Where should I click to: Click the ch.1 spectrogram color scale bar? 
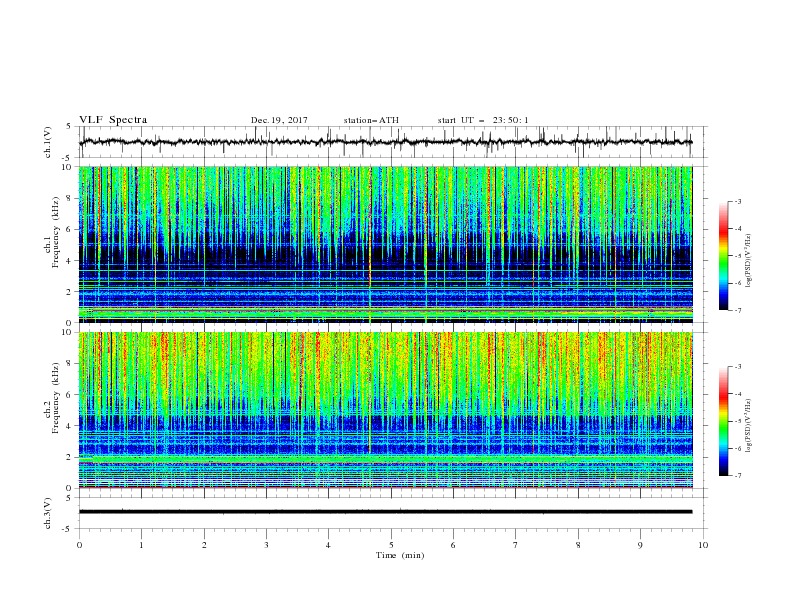(724, 256)
